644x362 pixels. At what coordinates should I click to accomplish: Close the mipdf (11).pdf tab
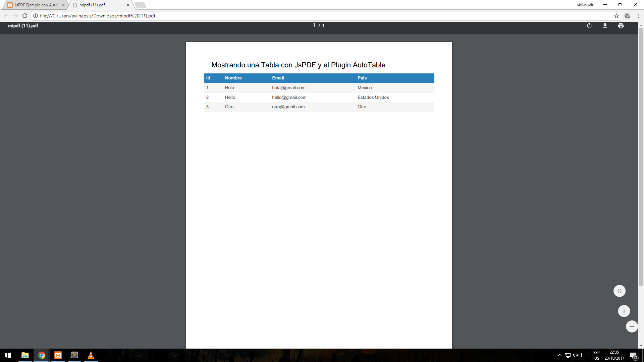pos(128,5)
